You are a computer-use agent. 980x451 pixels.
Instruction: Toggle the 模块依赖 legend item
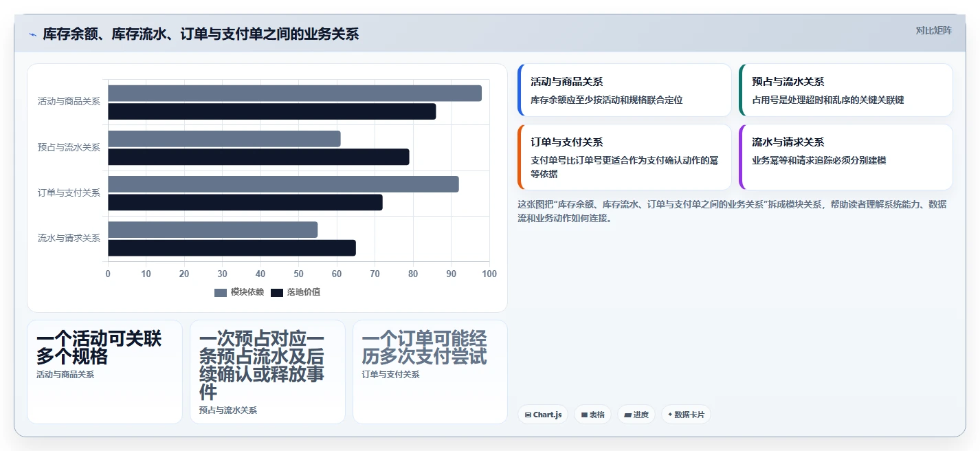239,292
